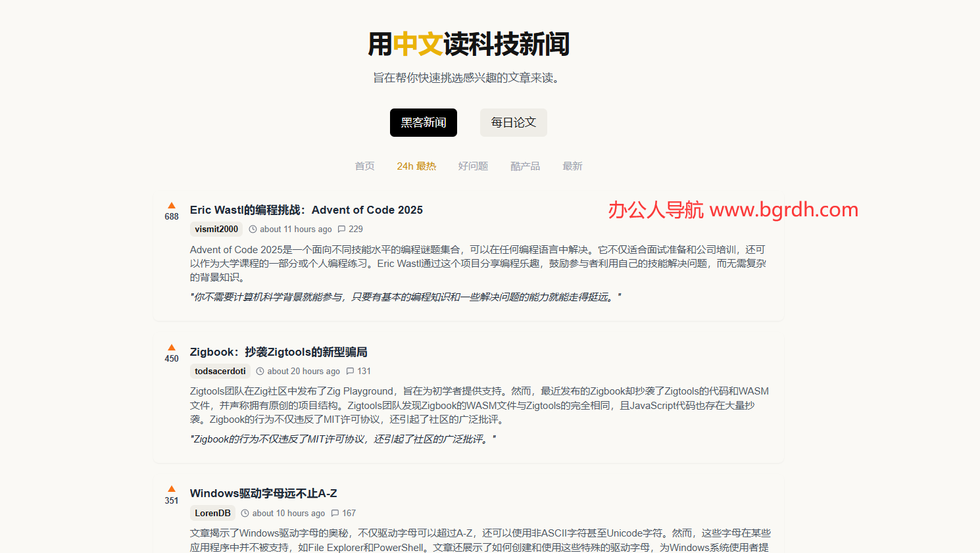Open comments icon showing 229
The width and height of the screenshot is (980, 553).
[341, 229]
